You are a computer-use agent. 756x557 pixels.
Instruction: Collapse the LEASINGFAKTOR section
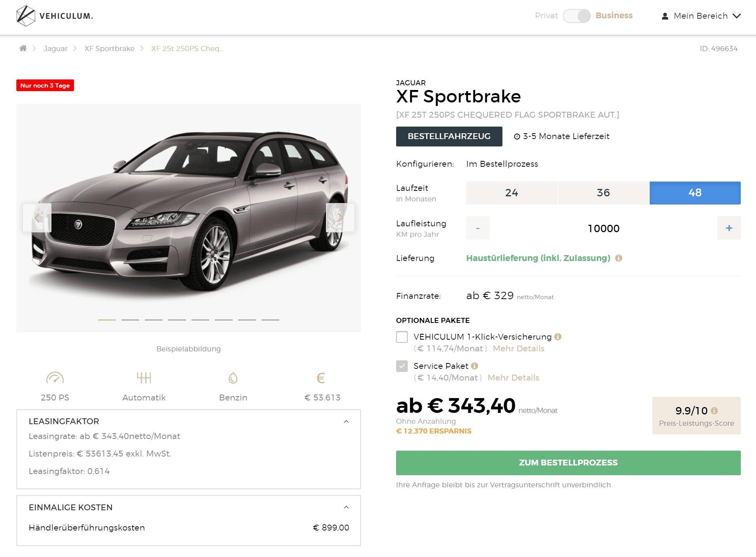click(x=346, y=421)
